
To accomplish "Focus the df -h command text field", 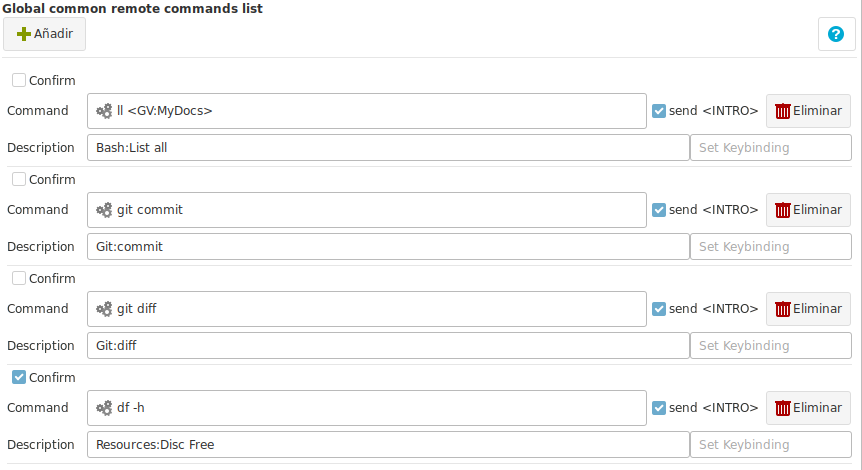I will [x=367, y=408].
